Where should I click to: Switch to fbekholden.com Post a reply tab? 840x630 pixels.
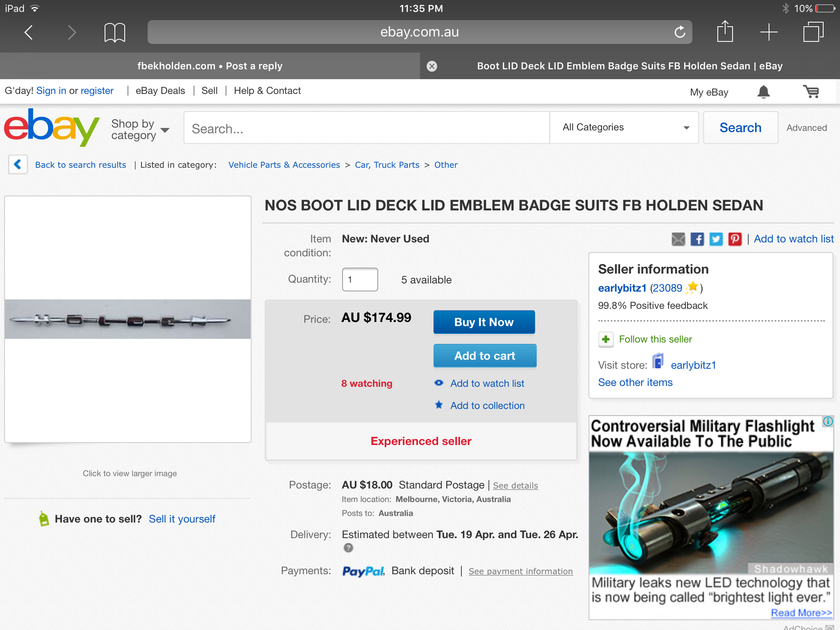click(210, 66)
